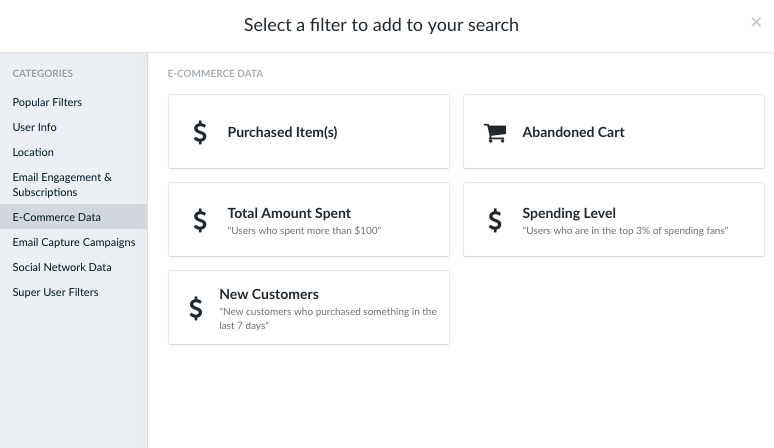Click the dollar icon beside Spending Level

(495, 220)
